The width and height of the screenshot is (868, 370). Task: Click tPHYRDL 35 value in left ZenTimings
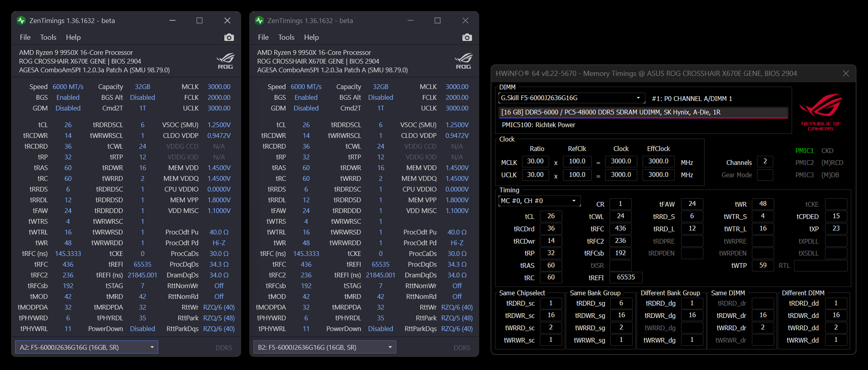[x=142, y=318]
